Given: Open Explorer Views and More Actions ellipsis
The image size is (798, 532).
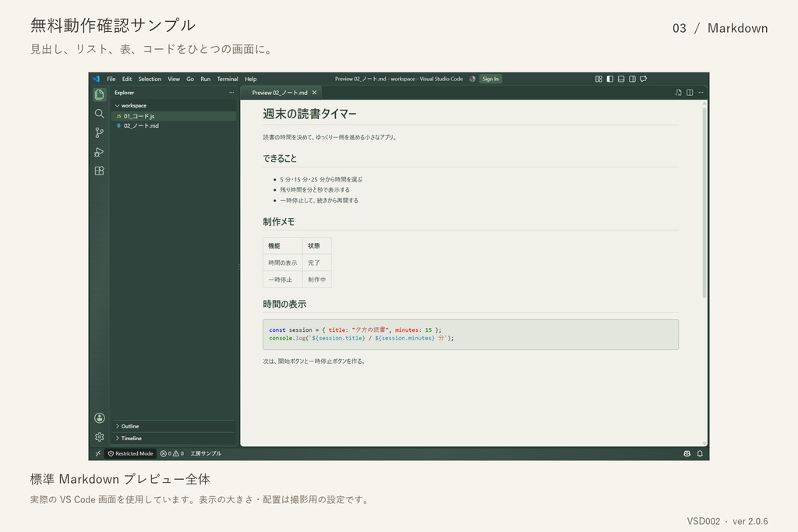Looking at the screenshot, I should [x=231, y=93].
